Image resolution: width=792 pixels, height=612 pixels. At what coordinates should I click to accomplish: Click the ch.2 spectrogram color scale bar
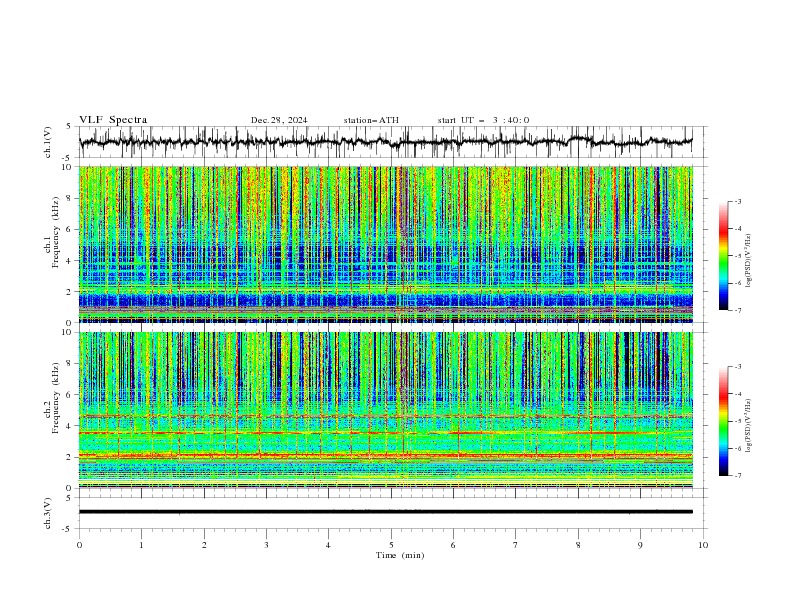tap(723, 421)
